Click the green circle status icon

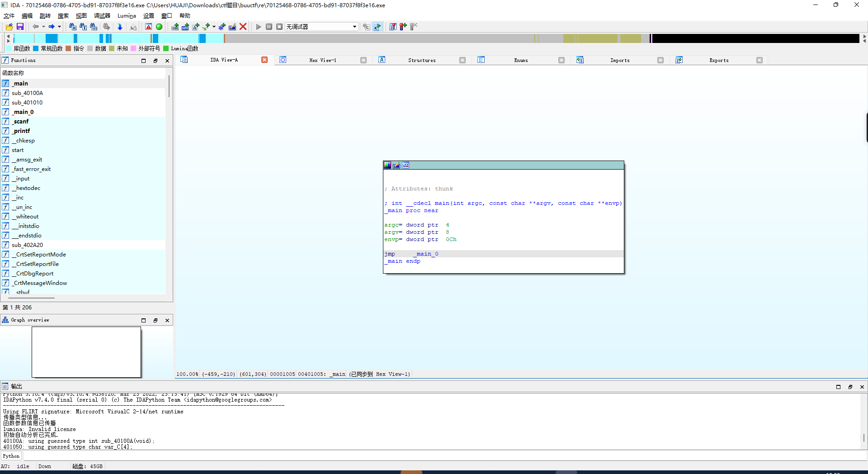[x=159, y=27]
